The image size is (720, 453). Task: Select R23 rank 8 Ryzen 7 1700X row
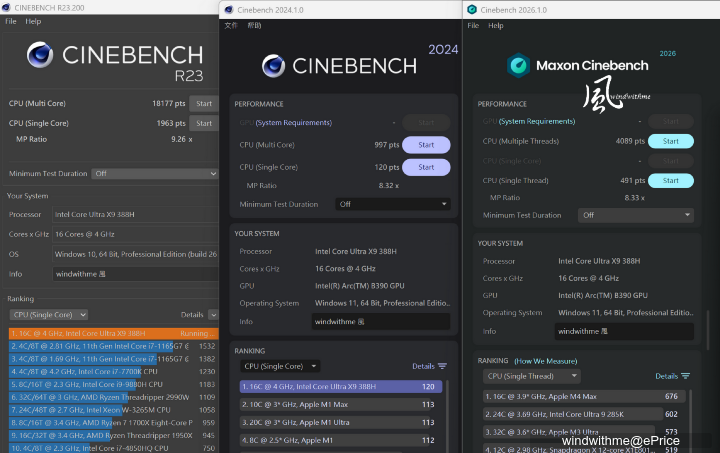pyautogui.click(x=113, y=423)
